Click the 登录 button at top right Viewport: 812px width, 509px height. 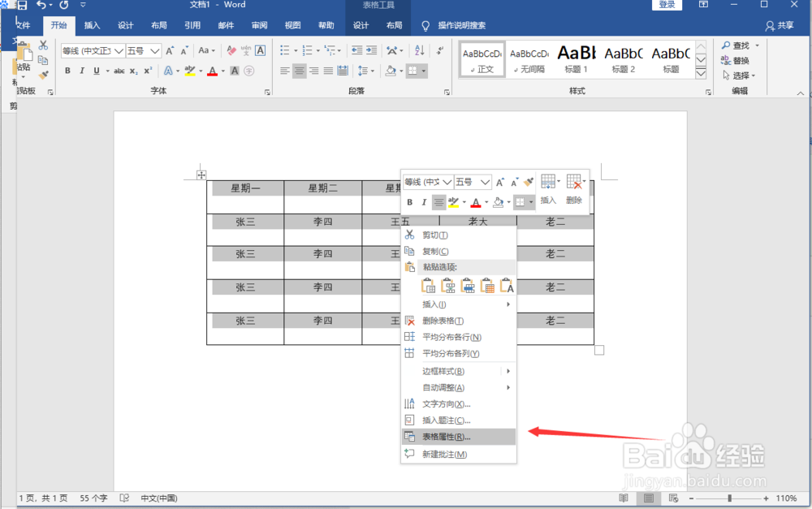[667, 5]
